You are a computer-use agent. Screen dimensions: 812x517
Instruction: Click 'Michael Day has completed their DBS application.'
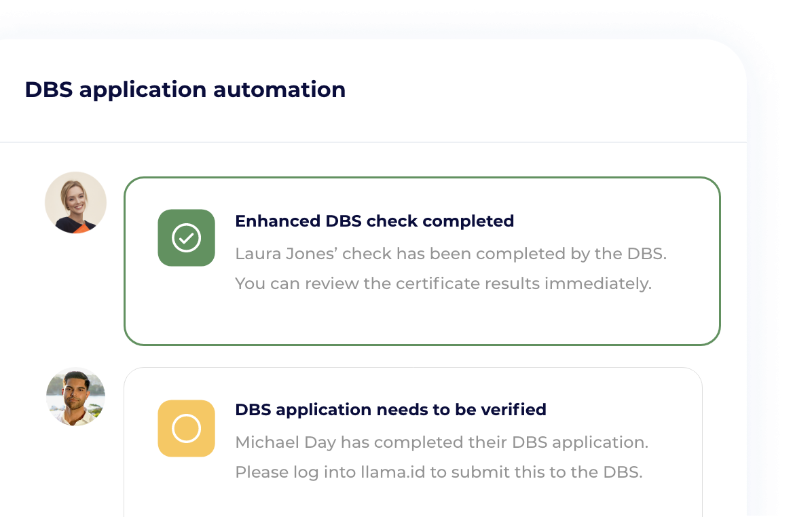[x=442, y=442]
